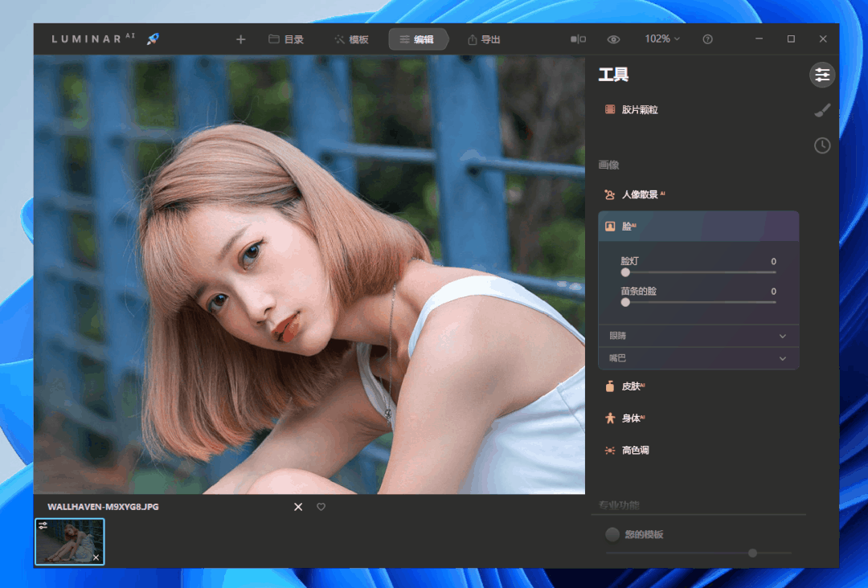
Task: Expand the 嘴巴 mouth section
Action: (x=698, y=358)
